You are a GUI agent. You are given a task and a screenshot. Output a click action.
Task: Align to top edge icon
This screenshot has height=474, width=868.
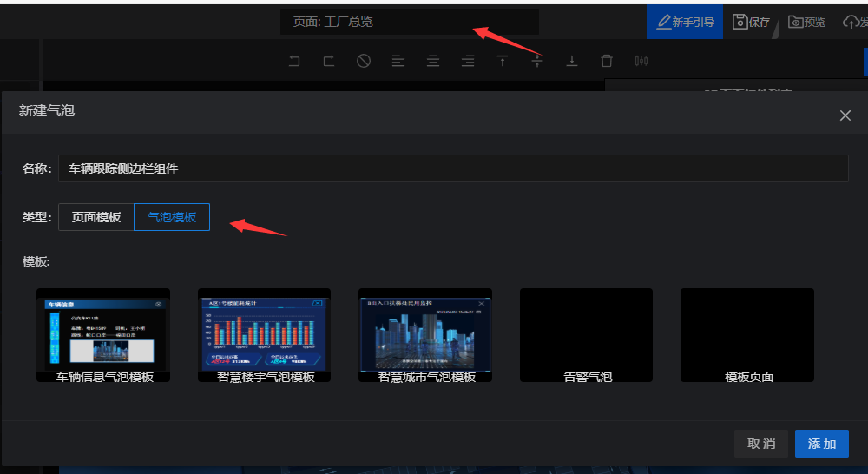coord(503,61)
